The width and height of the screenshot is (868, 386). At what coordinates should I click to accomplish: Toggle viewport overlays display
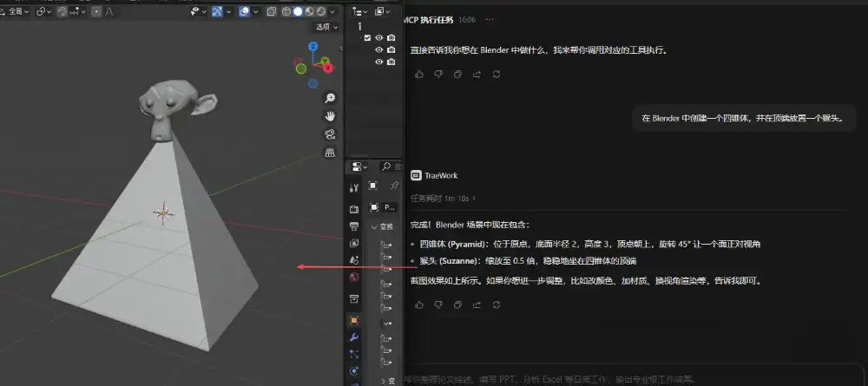pos(244,11)
